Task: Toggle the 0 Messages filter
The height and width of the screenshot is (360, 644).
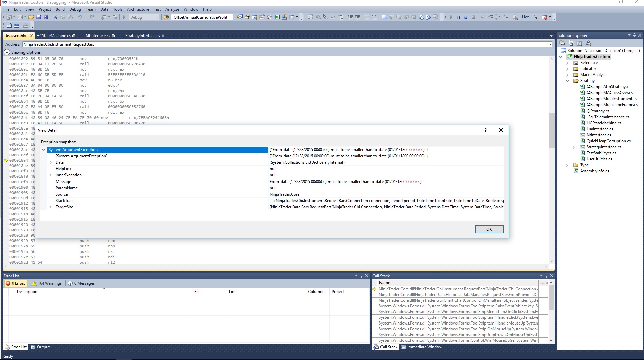Action: pos(81,283)
